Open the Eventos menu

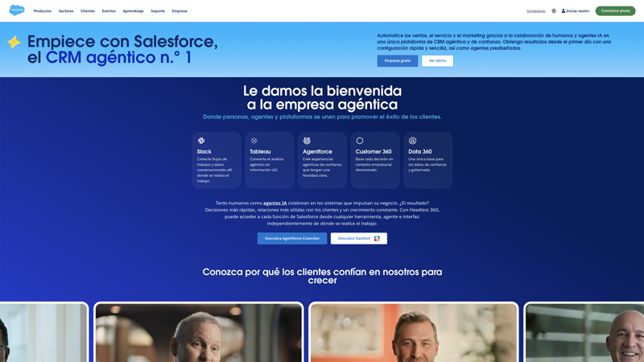click(109, 11)
